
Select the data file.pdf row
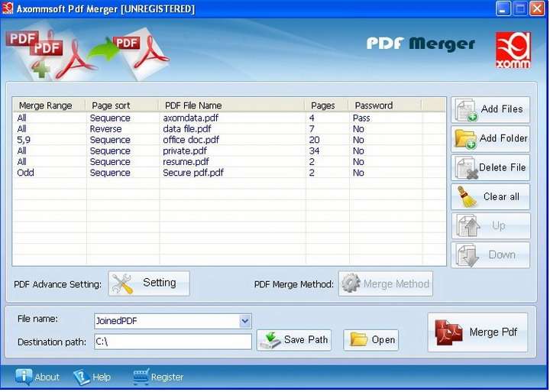(229, 129)
